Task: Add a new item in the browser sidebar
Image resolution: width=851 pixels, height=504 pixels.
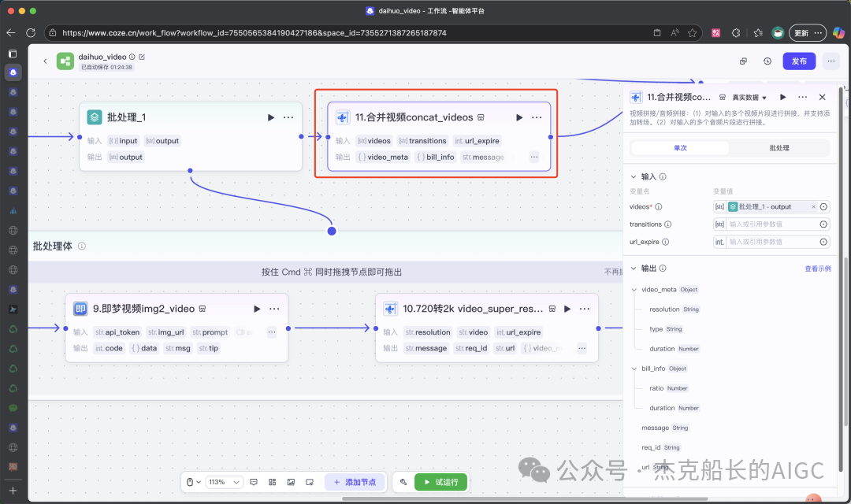Action: pos(13,491)
